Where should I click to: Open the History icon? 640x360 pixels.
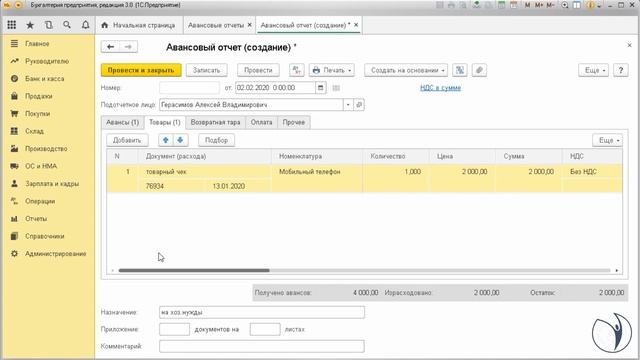point(49,25)
